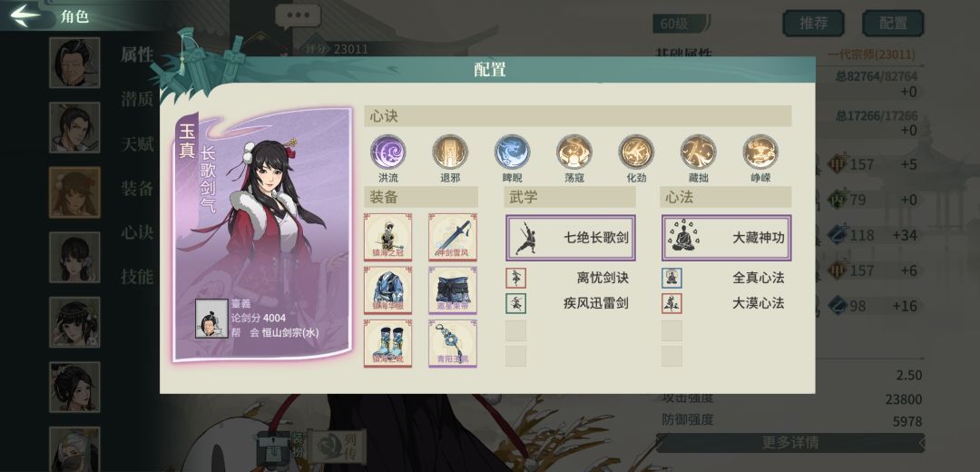Image resolution: width=980 pixels, height=472 pixels.
Task: Open the 青阳 pendant accessory slot
Action: point(453,343)
